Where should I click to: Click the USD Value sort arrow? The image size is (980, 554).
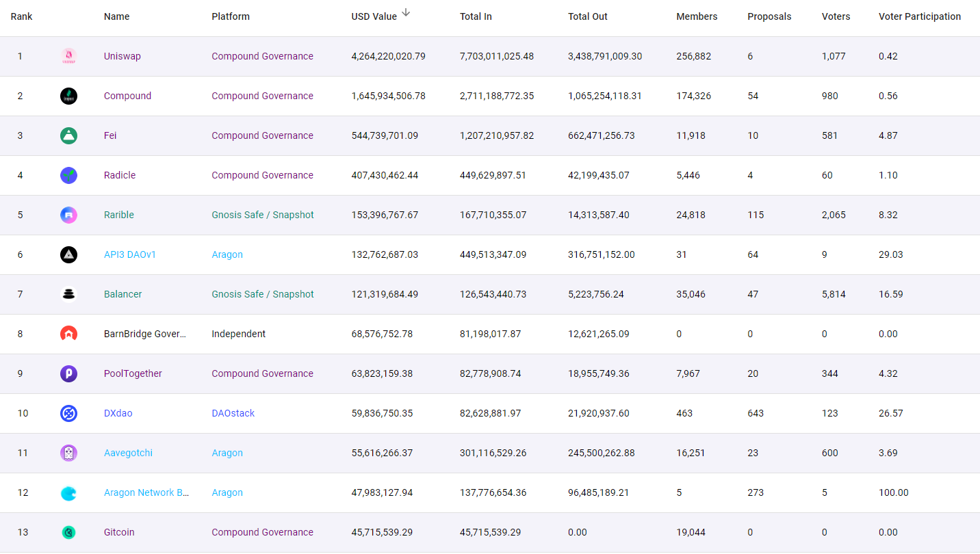pos(406,12)
